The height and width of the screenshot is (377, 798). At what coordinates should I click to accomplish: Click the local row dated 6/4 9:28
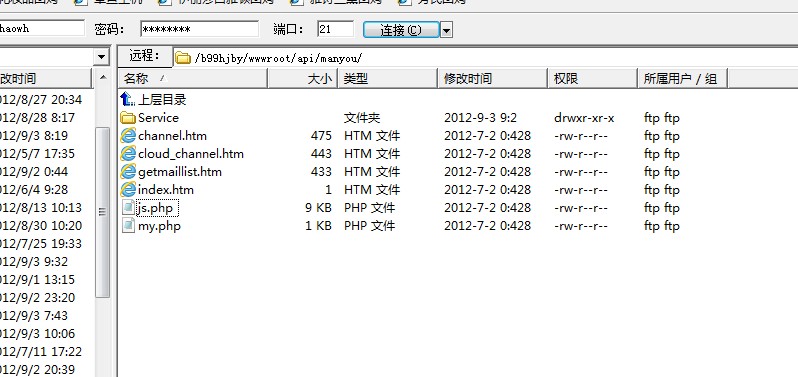pyautogui.click(x=34, y=190)
